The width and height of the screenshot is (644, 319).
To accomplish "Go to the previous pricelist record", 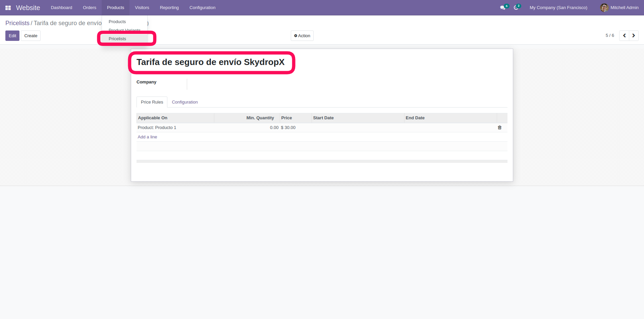I will (x=624, y=36).
